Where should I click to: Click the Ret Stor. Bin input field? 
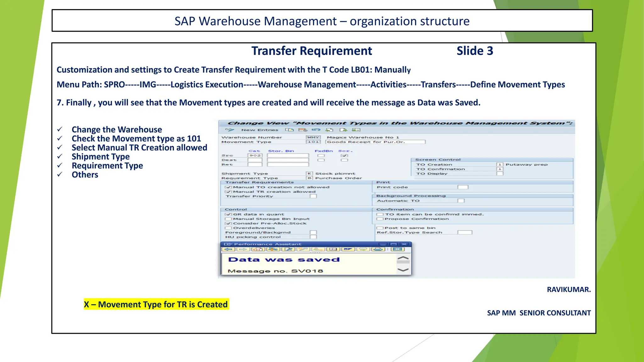point(288,165)
